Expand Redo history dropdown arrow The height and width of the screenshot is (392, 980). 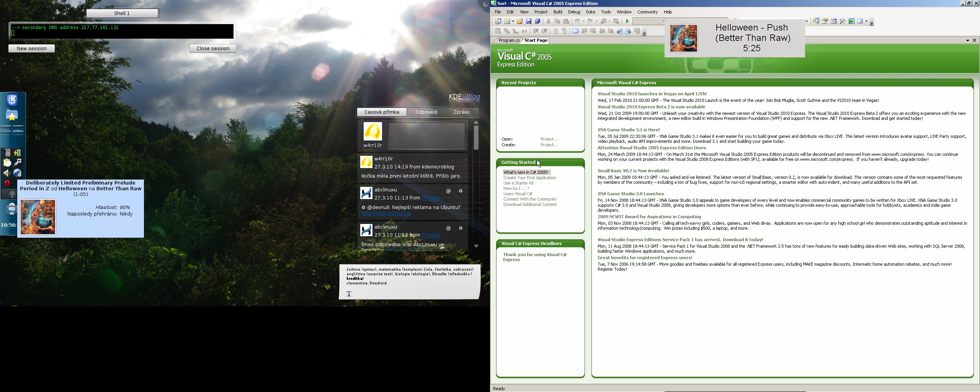596,21
